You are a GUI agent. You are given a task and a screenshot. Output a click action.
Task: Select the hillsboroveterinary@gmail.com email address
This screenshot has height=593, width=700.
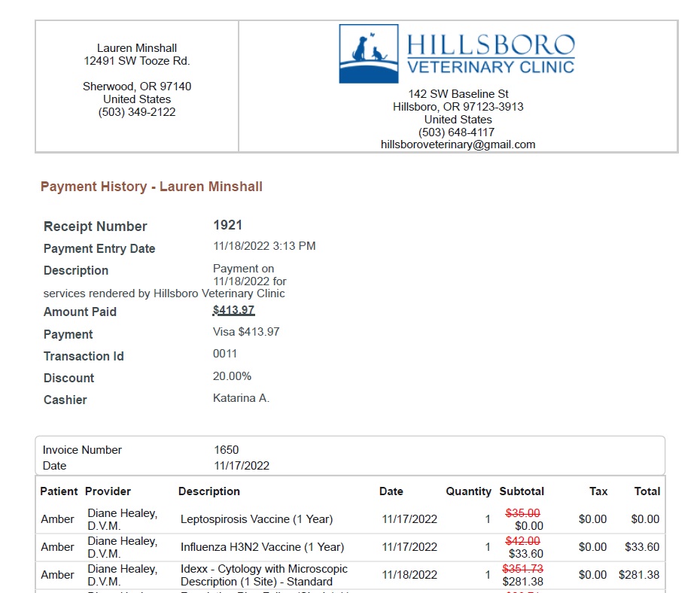pyautogui.click(x=458, y=144)
